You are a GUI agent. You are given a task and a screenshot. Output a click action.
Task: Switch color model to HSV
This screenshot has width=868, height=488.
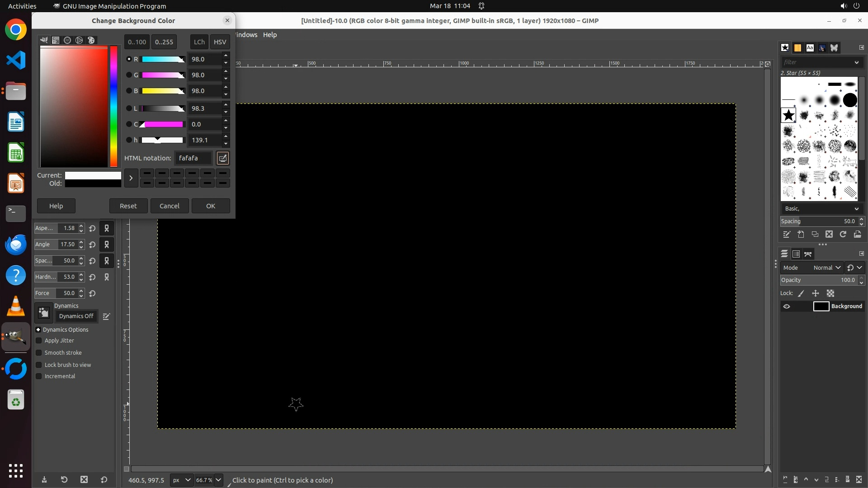[x=220, y=42]
